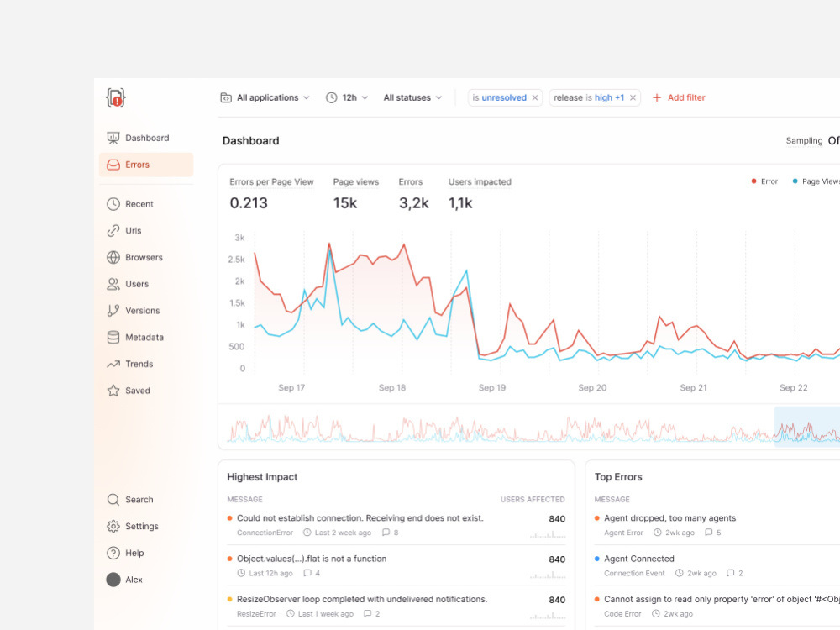Toggle the Sampling setting
Image resolution: width=840 pixels, height=630 pixels.
click(x=812, y=141)
